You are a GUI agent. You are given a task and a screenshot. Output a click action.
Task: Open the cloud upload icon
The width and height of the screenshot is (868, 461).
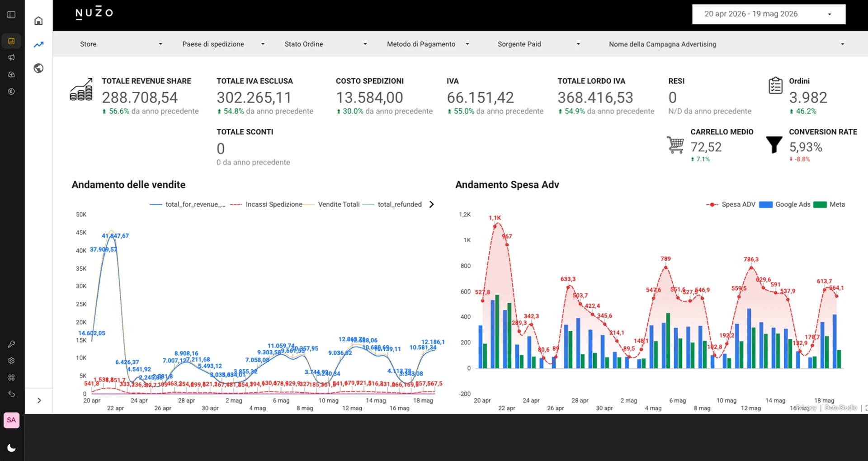pyautogui.click(x=11, y=75)
